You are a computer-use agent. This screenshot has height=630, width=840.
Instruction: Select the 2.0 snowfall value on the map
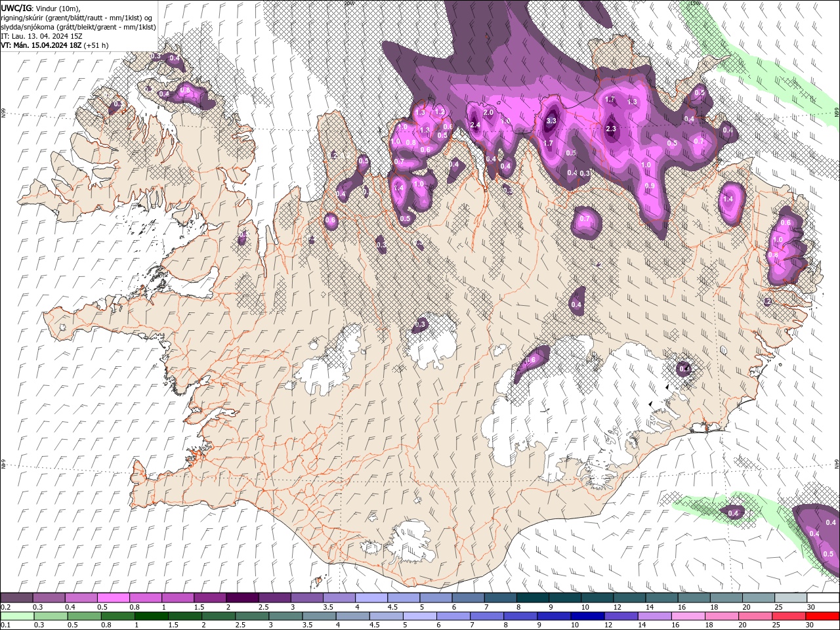[488, 113]
